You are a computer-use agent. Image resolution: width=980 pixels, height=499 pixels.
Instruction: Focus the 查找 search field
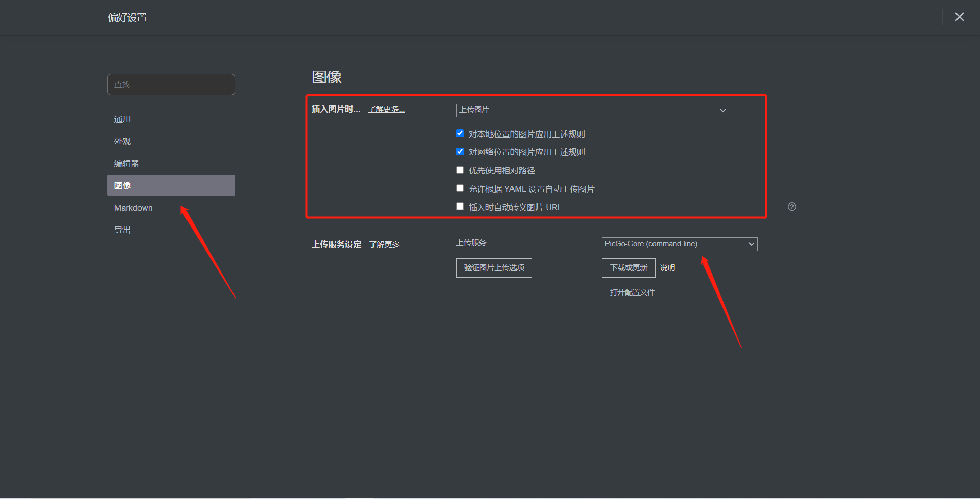(x=171, y=84)
